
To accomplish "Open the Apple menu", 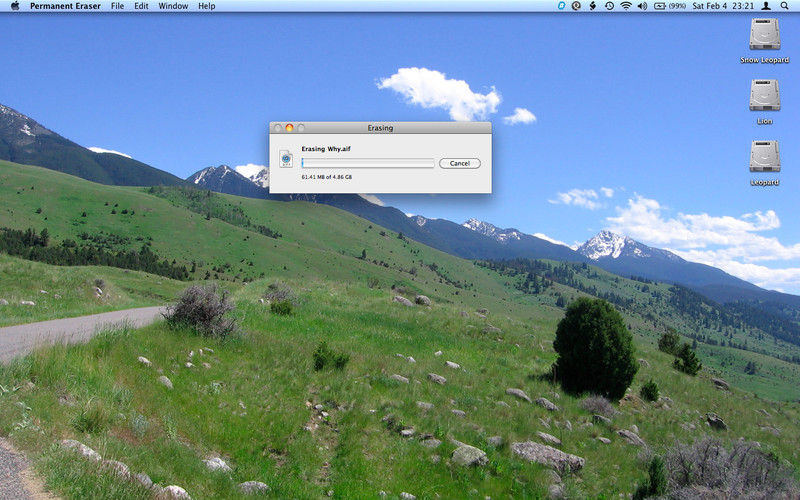I will pos(15,6).
